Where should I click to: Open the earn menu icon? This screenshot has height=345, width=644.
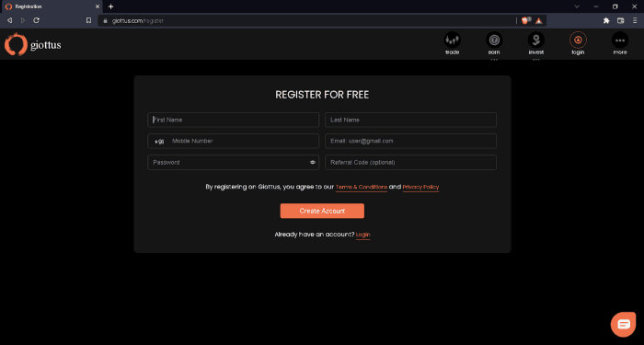click(494, 40)
